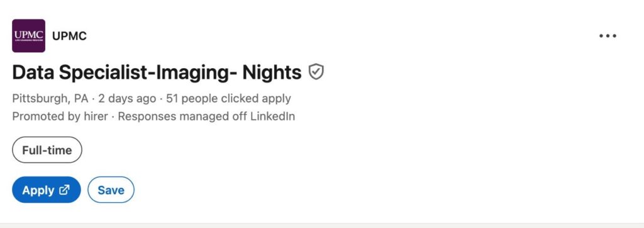Click the white UPMC letters in logo
The height and width of the screenshot is (228, 644).
[29, 34]
